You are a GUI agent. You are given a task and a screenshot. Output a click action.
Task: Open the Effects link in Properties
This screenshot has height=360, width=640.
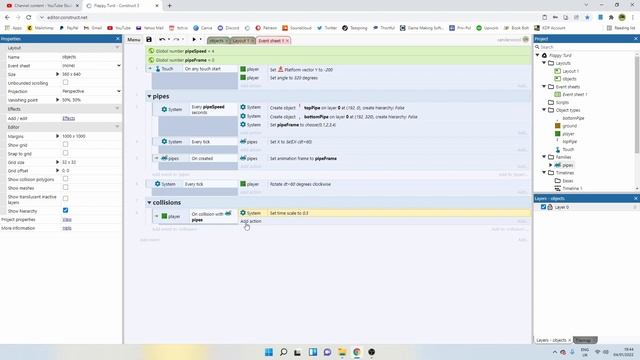pos(69,118)
